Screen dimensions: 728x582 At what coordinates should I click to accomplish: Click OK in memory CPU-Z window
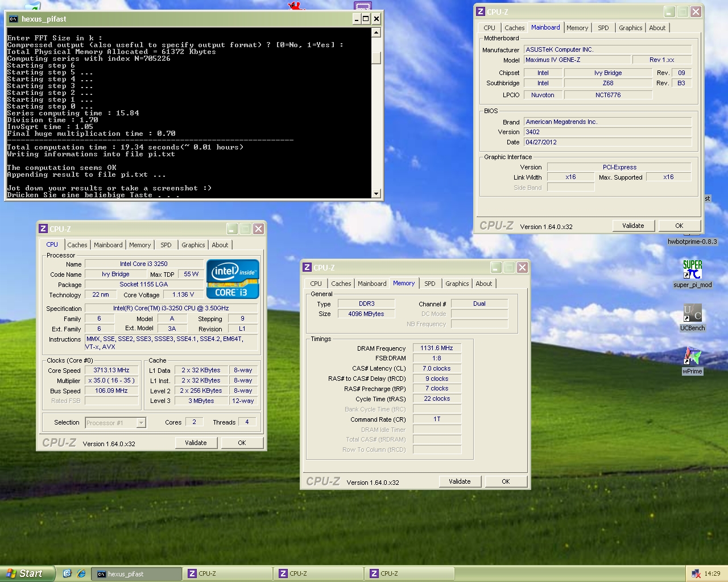(506, 481)
